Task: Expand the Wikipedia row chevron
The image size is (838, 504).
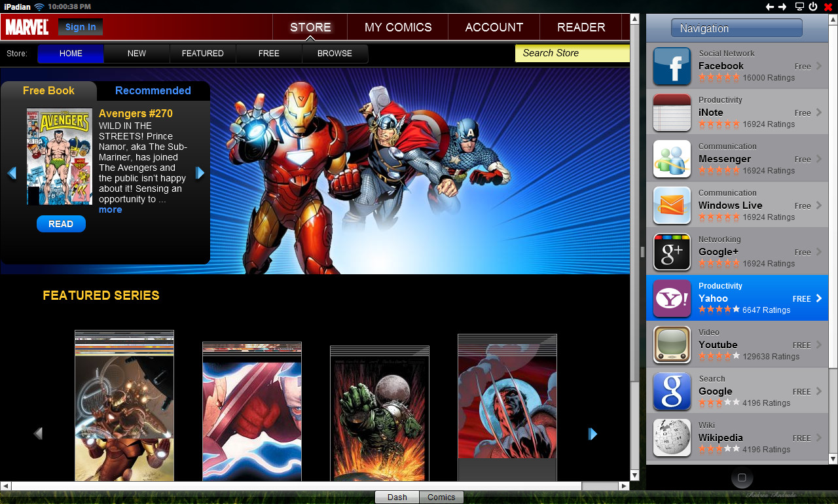Action: point(818,438)
